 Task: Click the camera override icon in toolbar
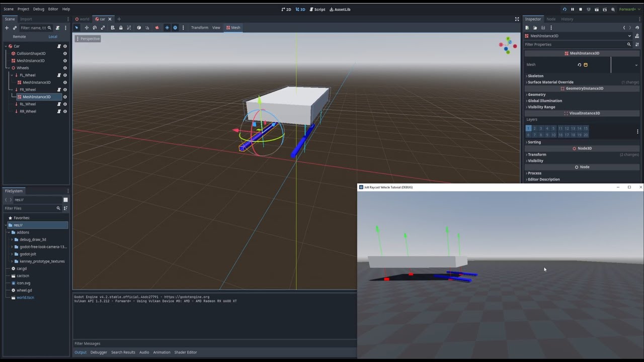click(157, 28)
